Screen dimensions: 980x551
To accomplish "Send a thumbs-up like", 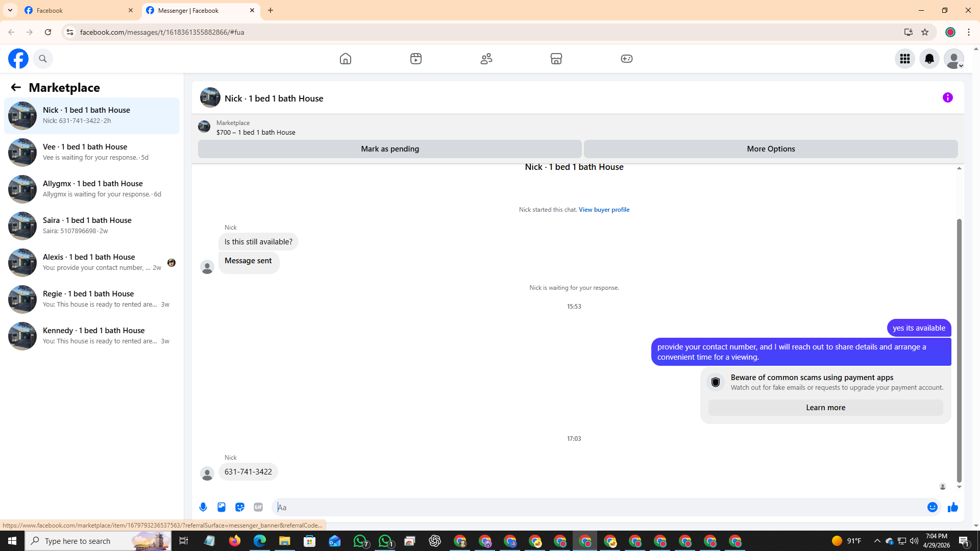I will pos(952,507).
